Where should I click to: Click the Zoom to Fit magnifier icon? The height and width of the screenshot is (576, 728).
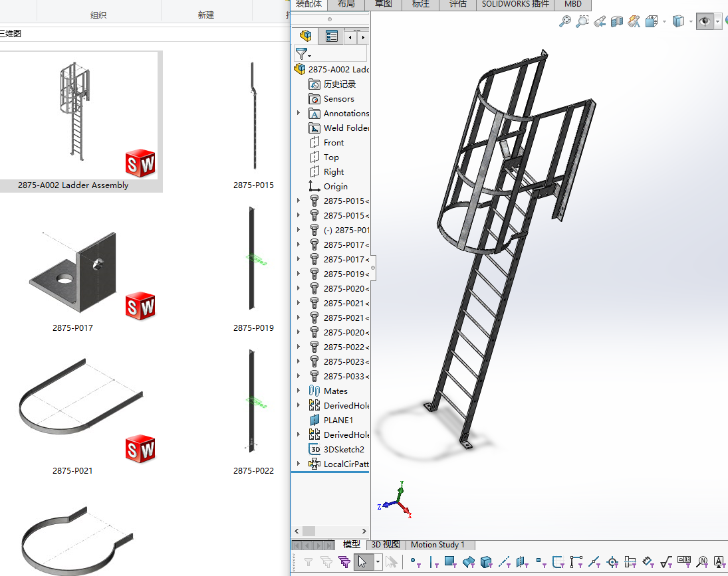click(564, 22)
